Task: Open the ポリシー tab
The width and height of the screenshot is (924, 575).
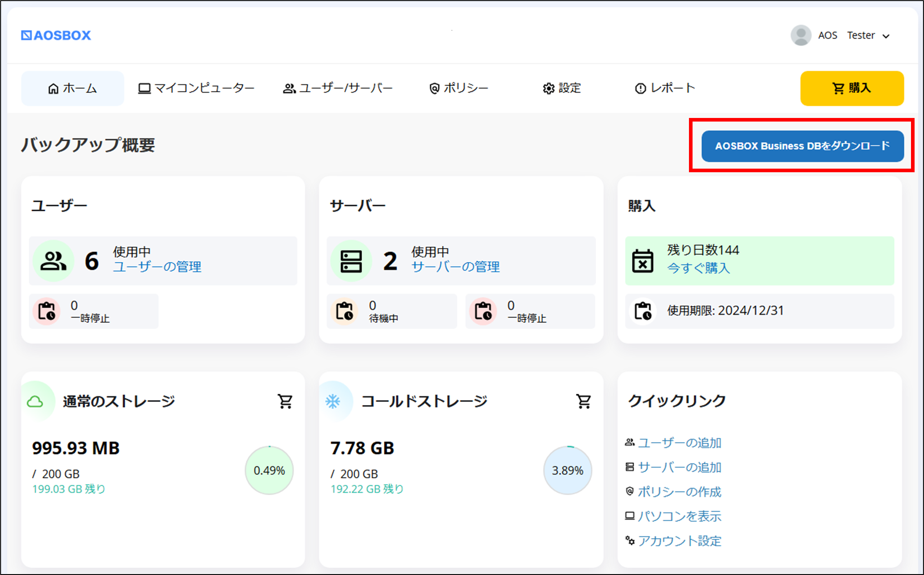Action: pos(458,88)
